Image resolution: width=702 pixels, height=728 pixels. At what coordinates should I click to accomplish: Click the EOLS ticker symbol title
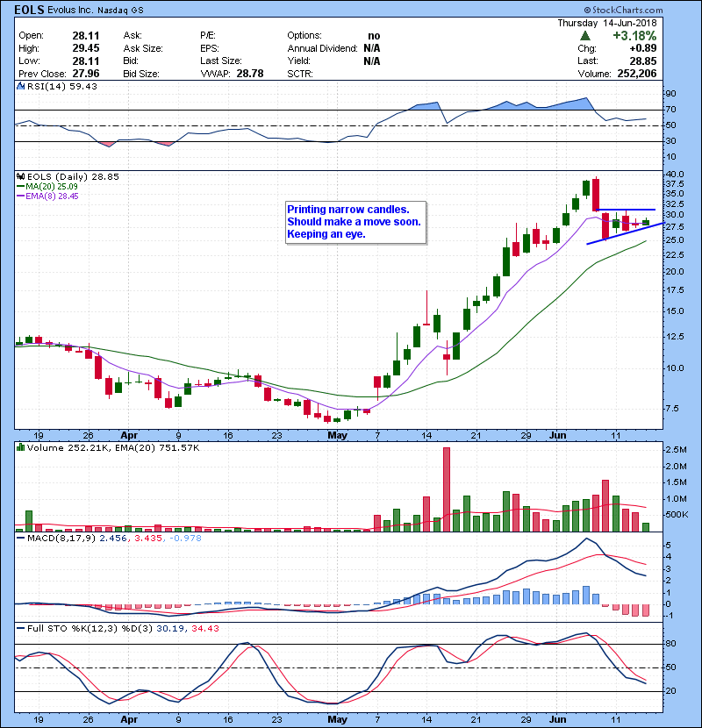29,10
